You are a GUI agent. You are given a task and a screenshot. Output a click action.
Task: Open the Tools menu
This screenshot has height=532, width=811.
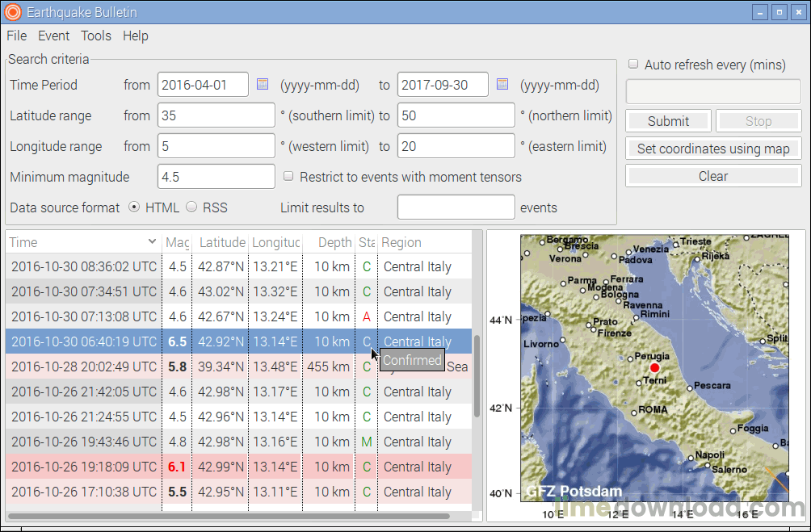tap(96, 36)
